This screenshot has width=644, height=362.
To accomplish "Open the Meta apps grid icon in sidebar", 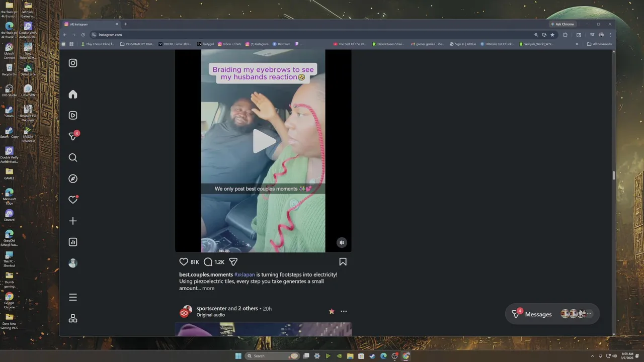I will [73, 318].
